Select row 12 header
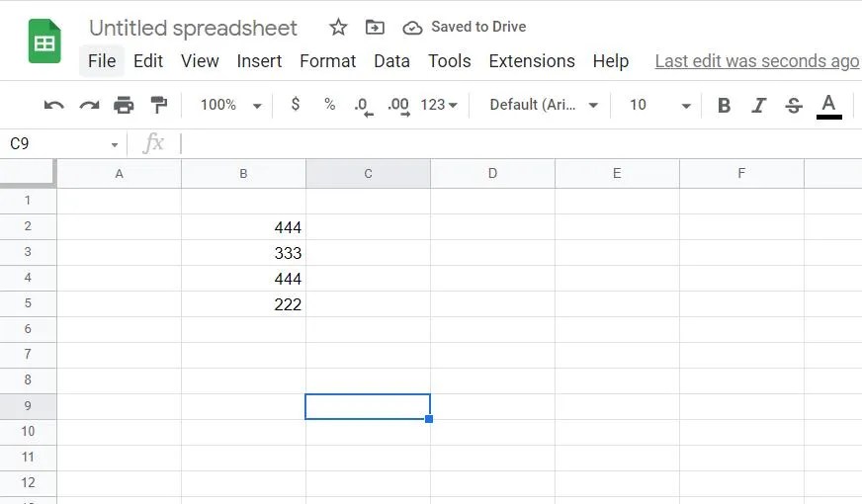Viewport: 862px width, 504px height. click(28, 483)
